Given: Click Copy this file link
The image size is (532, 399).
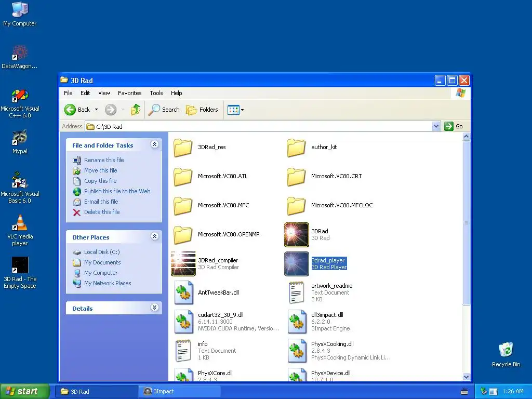Looking at the screenshot, I should point(100,181).
